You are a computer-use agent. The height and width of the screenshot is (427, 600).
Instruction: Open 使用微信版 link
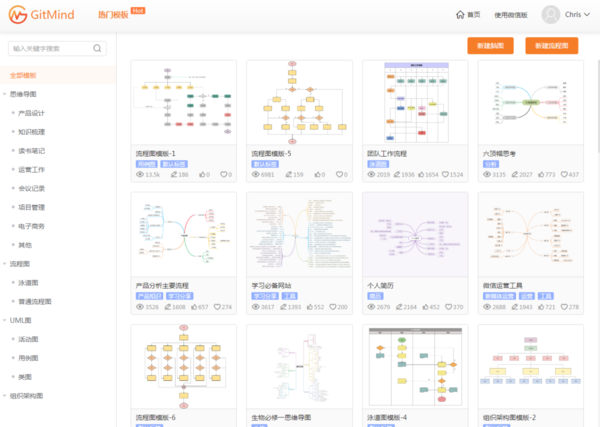510,15
